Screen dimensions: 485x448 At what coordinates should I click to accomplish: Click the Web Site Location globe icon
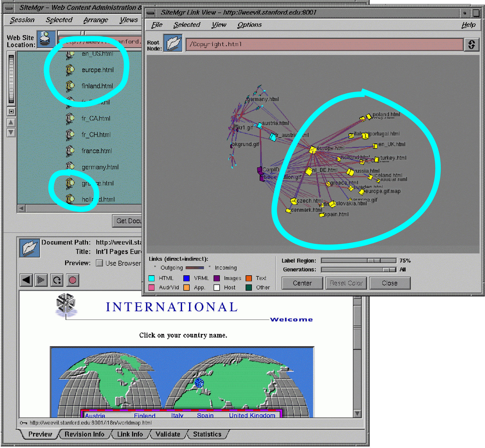46,39
